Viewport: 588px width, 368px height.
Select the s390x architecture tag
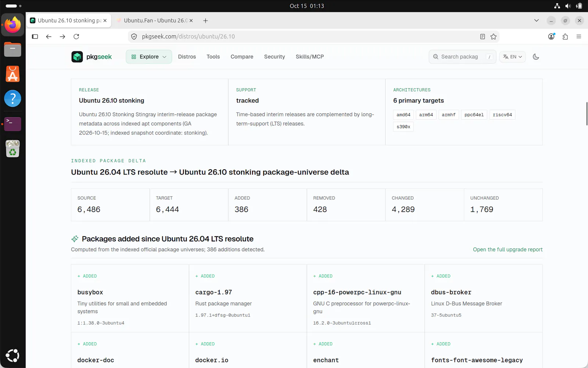(x=404, y=127)
